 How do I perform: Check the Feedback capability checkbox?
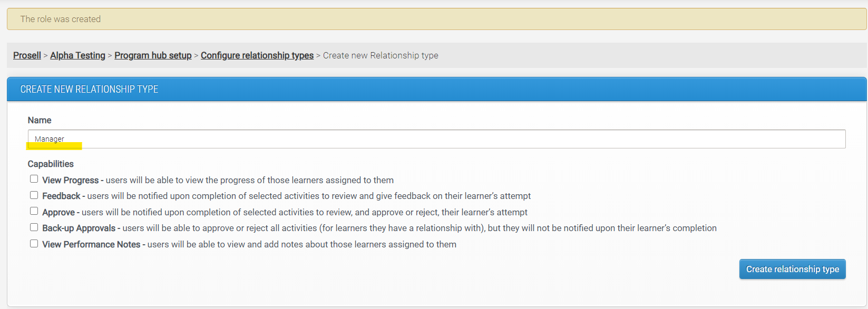click(34, 195)
